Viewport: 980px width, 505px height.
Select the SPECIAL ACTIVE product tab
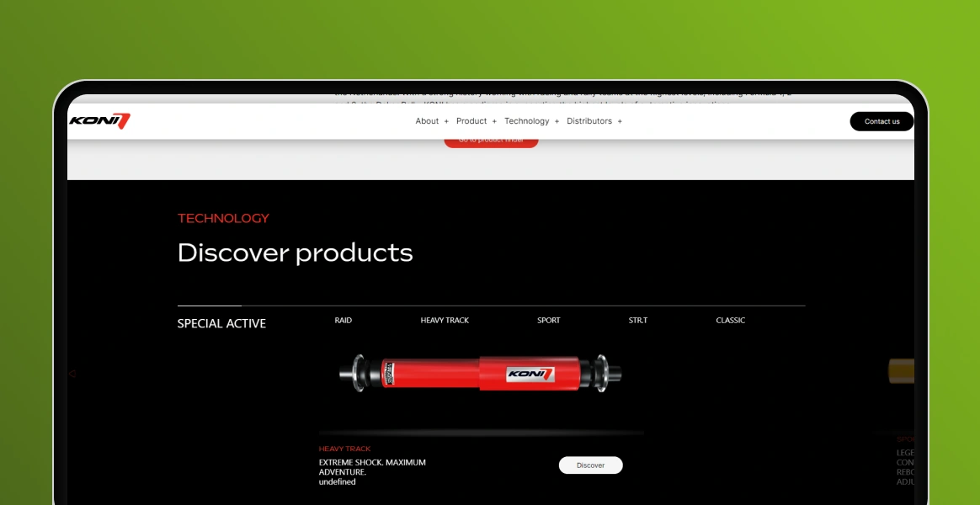click(x=221, y=323)
